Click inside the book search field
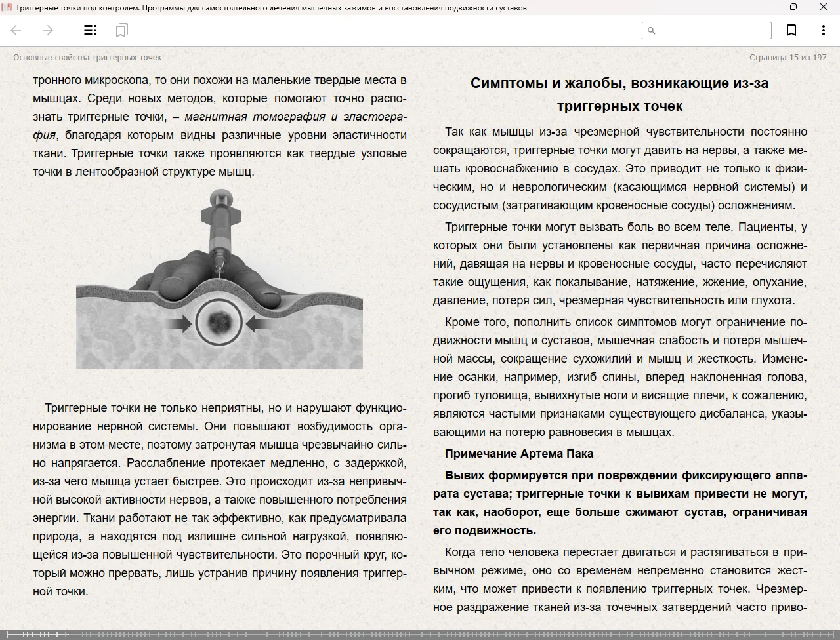Viewport: 840px width, 640px height. [713, 30]
